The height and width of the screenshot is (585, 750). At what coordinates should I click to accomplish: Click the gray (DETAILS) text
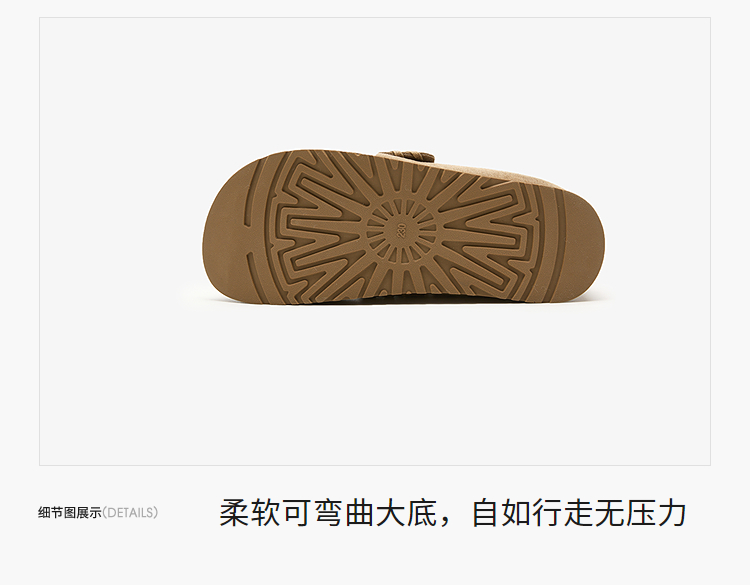tap(130, 513)
